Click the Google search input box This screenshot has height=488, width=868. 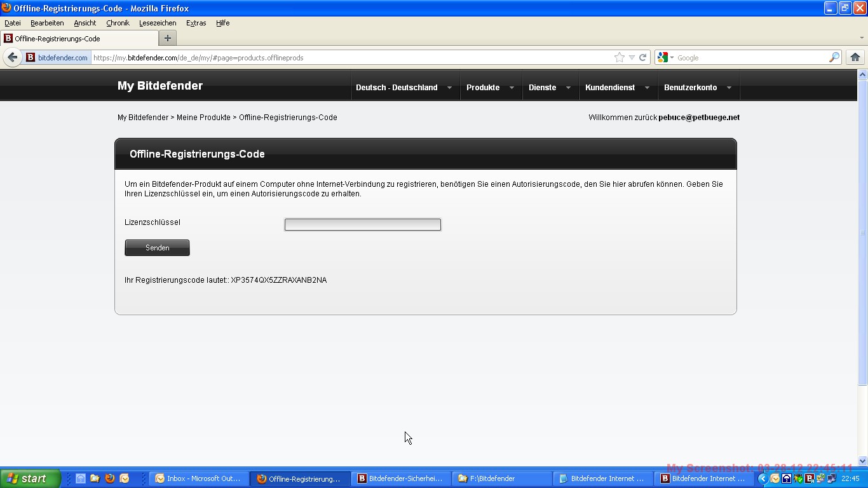751,57
